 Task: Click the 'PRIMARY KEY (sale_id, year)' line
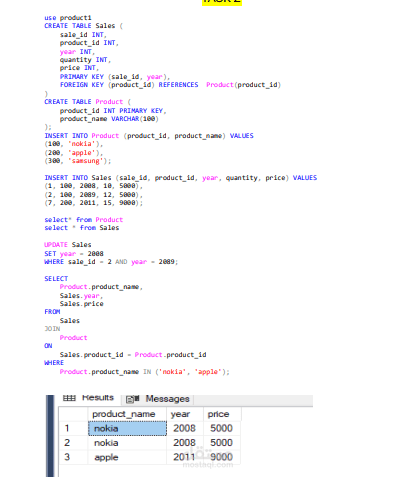[115, 77]
